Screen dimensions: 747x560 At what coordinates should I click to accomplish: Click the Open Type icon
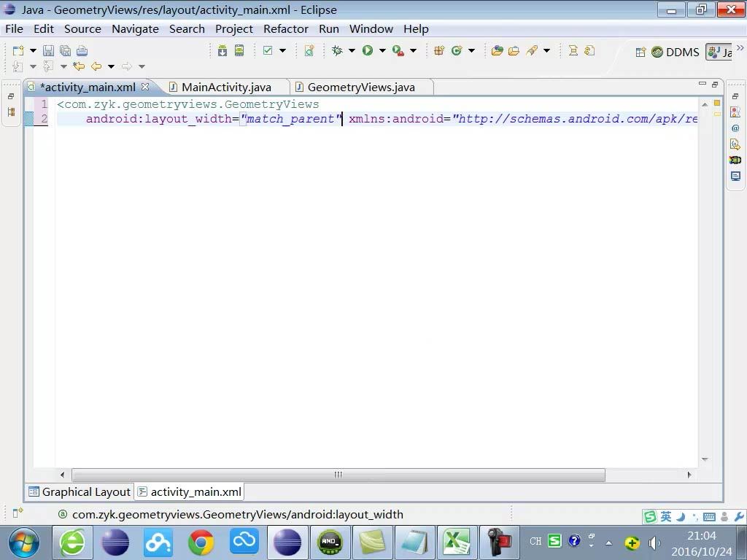pyautogui.click(x=498, y=50)
